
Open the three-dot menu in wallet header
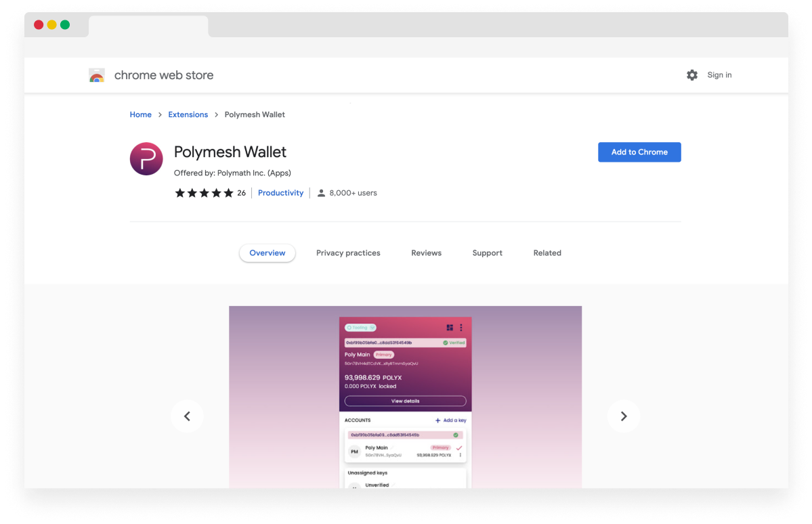coord(461,328)
